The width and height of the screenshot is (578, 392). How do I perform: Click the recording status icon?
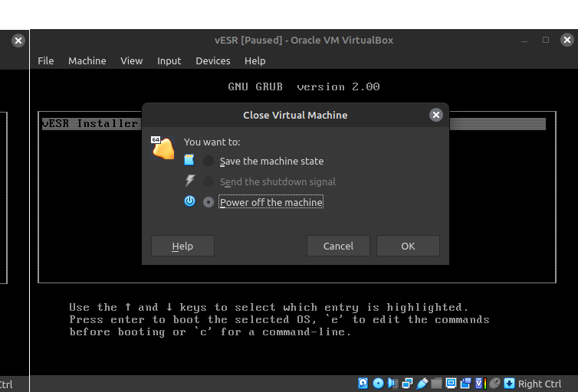(x=465, y=384)
